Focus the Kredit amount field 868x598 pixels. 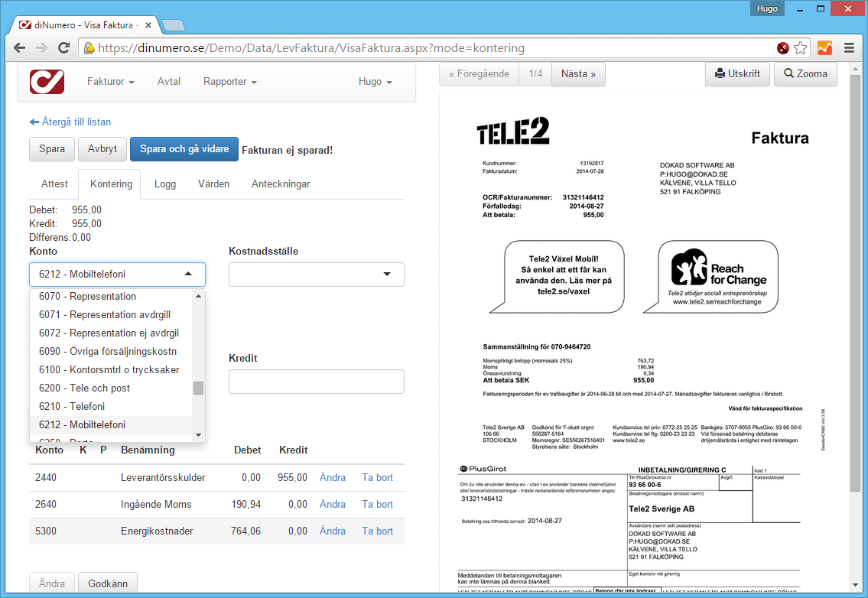317,382
